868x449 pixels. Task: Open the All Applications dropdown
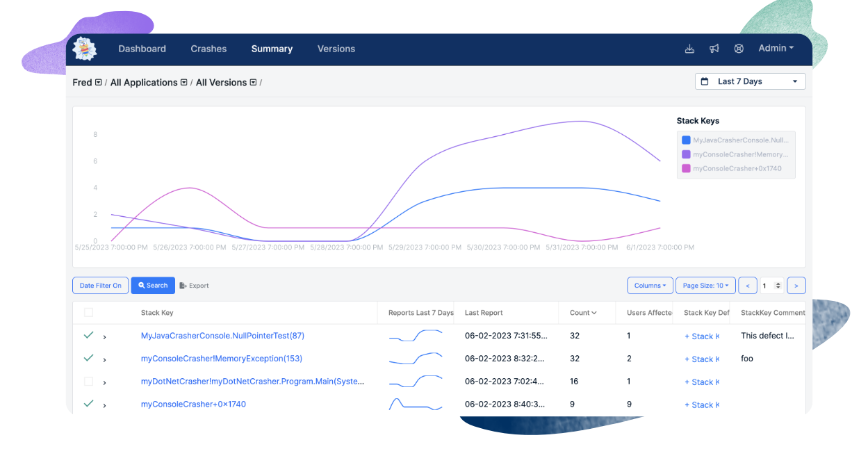(x=184, y=82)
